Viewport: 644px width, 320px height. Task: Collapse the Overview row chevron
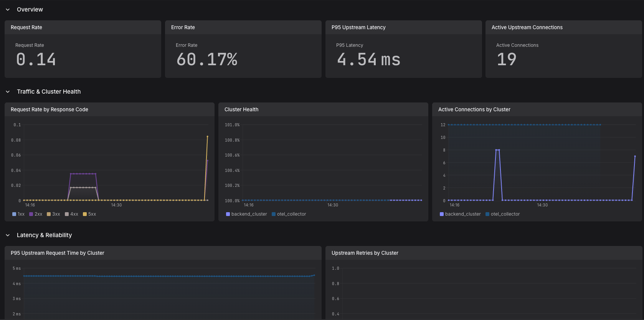coord(8,10)
